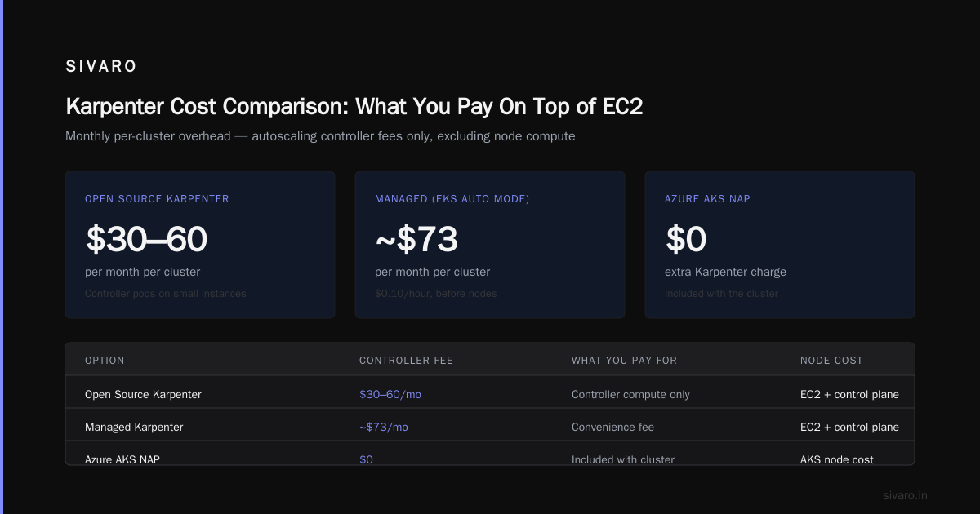Screen dimensions: 980x514
Task: Open the Managed (EKS Auto Mode) card
Action: coord(490,245)
